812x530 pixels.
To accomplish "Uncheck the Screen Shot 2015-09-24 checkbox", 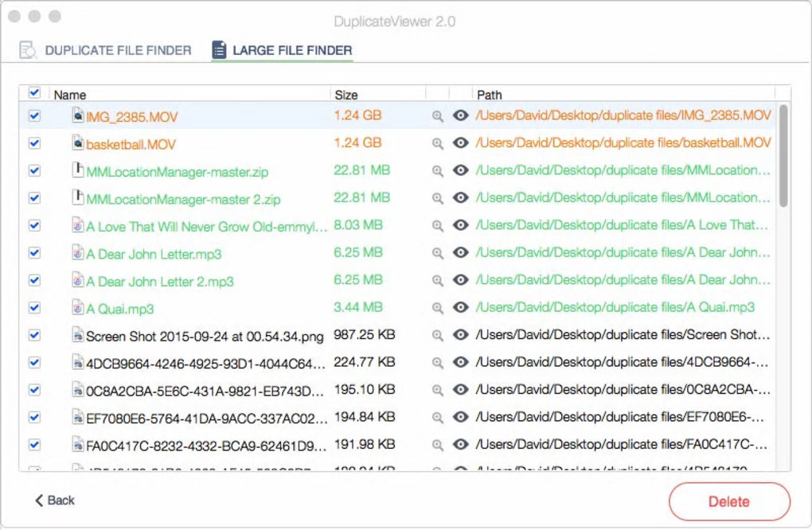I will pos(34,335).
